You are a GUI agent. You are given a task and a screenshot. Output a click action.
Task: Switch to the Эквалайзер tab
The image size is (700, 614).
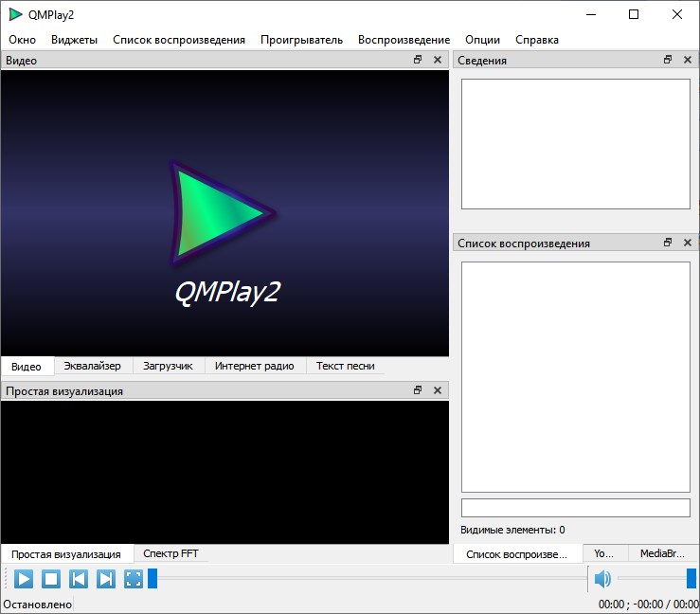pos(93,366)
